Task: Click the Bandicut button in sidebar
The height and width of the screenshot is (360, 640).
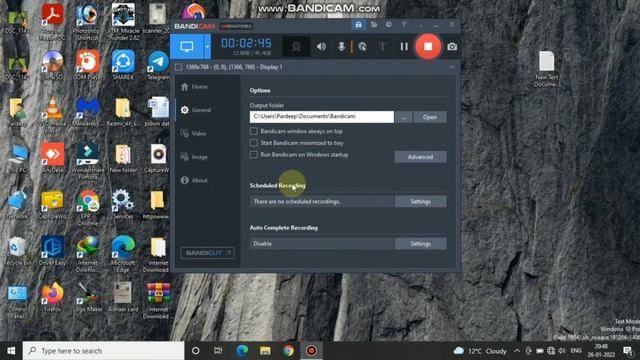Action: 207,253
